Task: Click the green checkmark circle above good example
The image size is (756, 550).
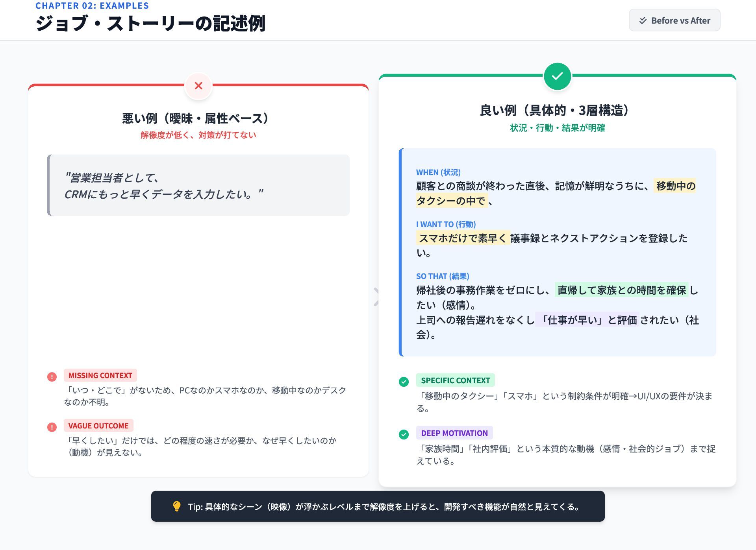Action: (x=557, y=76)
